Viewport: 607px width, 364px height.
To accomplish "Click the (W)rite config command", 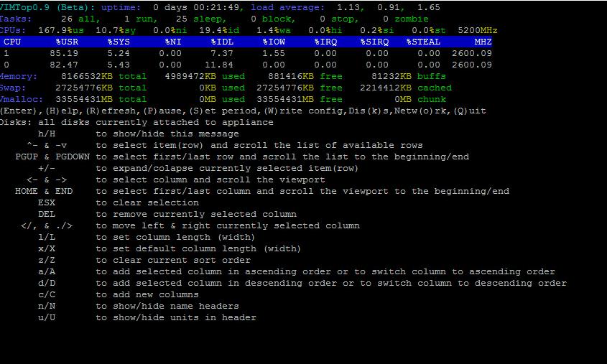I will click(x=305, y=111).
